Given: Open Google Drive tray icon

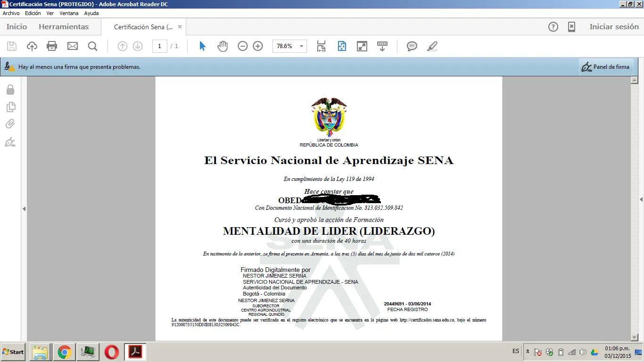Looking at the screenshot, I should [x=594, y=352].
